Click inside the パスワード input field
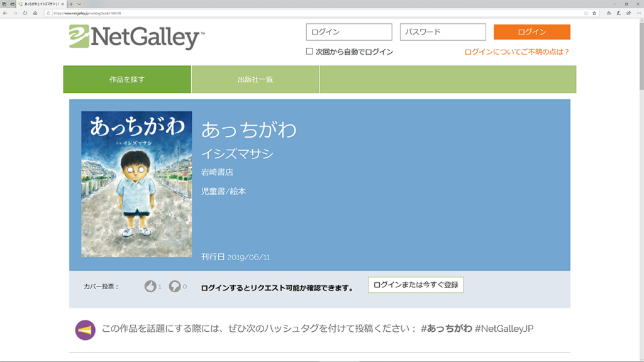Viewport: 644px width, 362px height. [442, 32]
